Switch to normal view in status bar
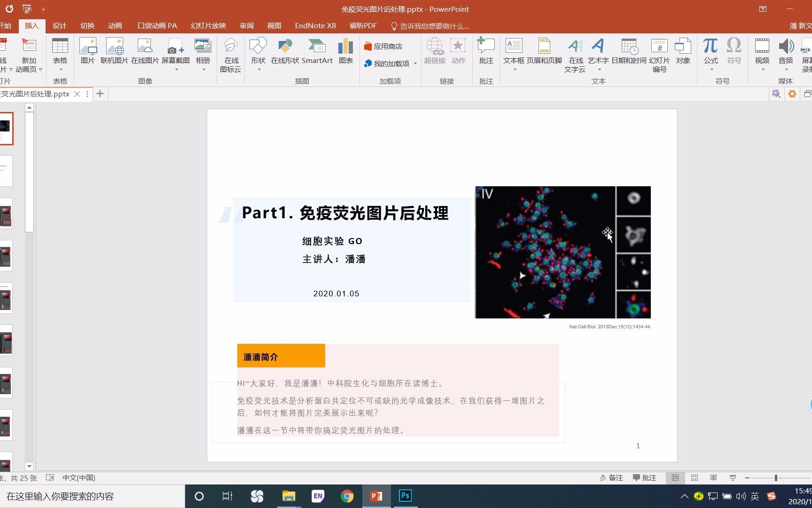The width and height of the screenshot is (812, 508). click(675, 478)
